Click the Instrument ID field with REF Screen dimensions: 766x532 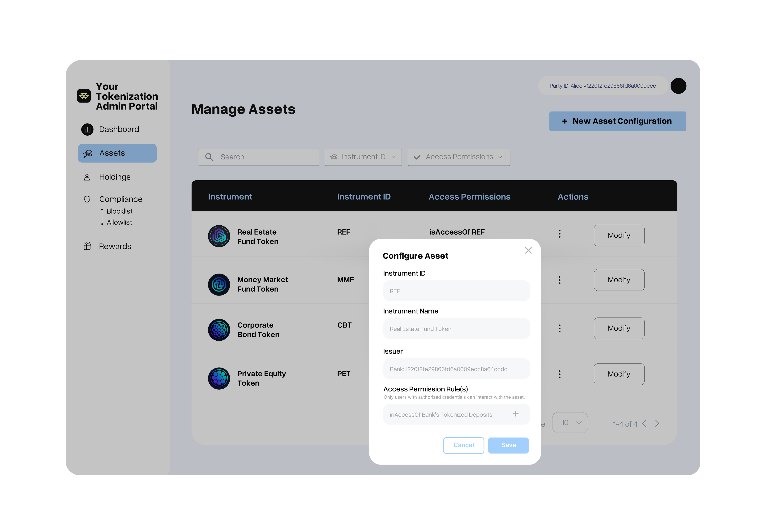pos(456,291)
